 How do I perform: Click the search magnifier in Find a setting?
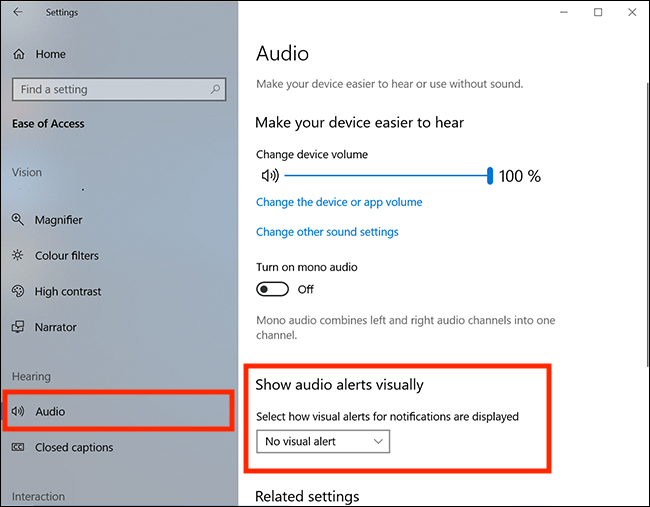(x=215, y=89)
